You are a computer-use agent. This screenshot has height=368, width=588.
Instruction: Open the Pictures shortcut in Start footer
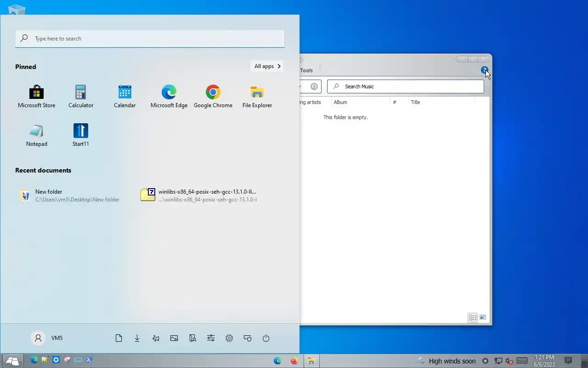174,338
